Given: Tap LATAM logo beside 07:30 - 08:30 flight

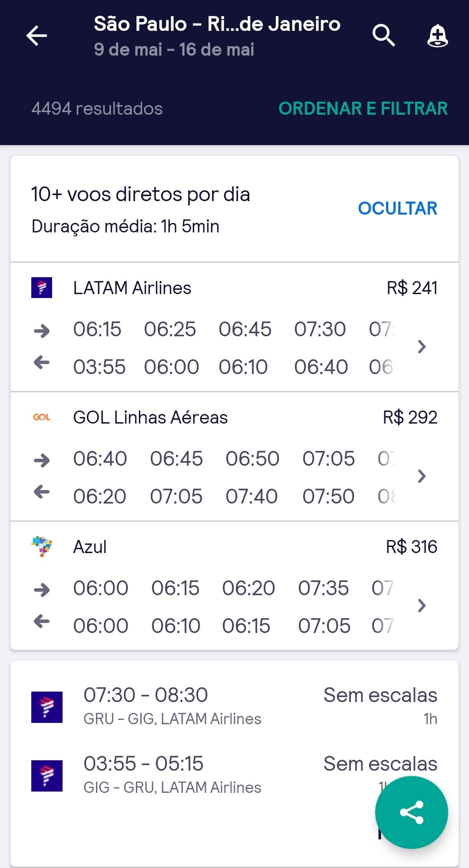Looking at the screenshot, I should tap(47, 707).
